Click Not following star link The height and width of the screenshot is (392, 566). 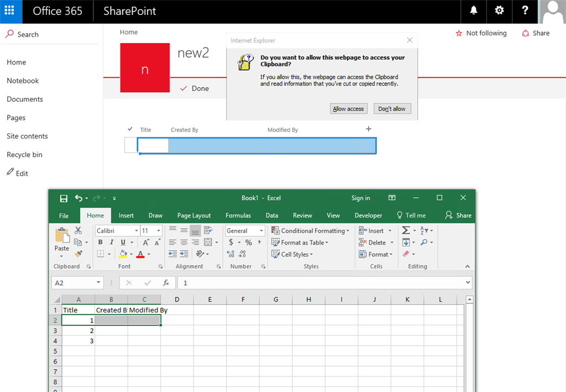pyautogui.click(x=481, y=33)
